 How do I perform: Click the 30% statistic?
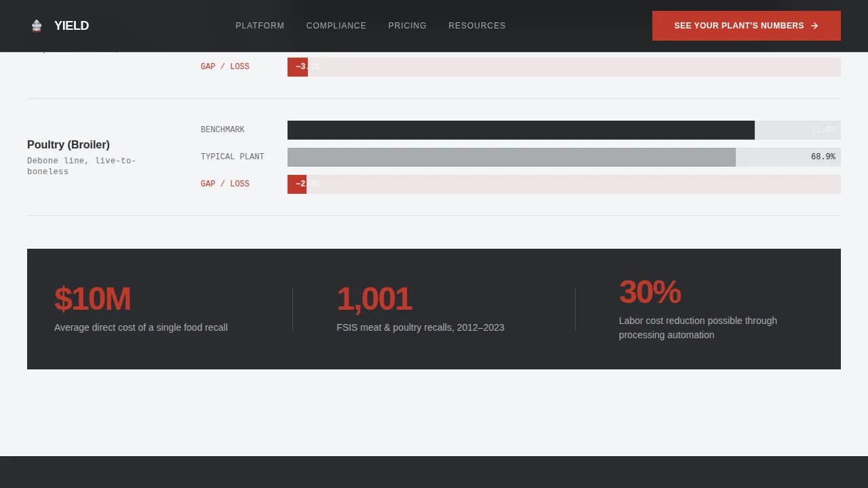click(x=650, y=292)
